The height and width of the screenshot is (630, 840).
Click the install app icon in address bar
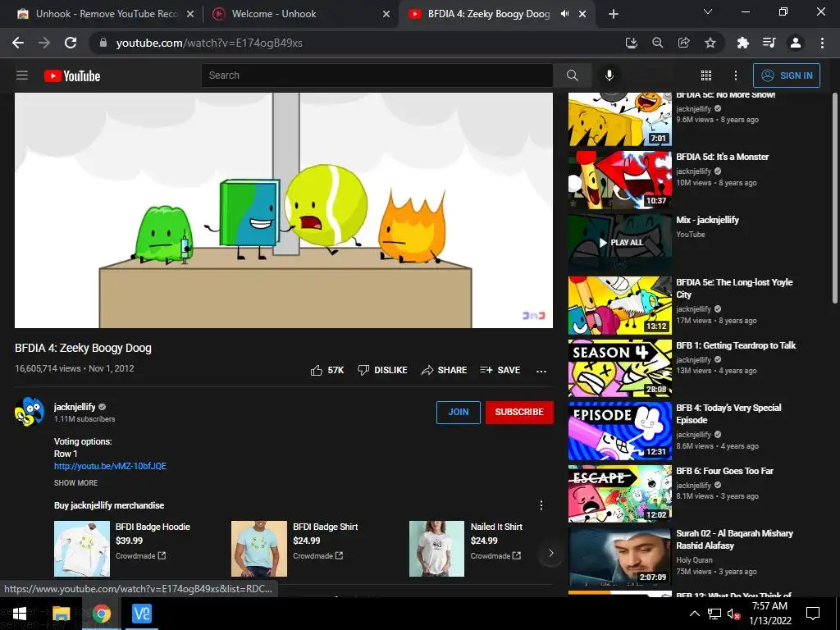point(632,43)
